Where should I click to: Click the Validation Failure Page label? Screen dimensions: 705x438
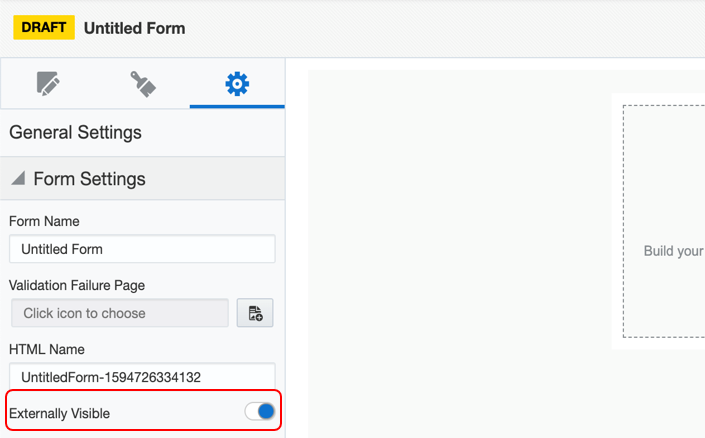(77, 285)
